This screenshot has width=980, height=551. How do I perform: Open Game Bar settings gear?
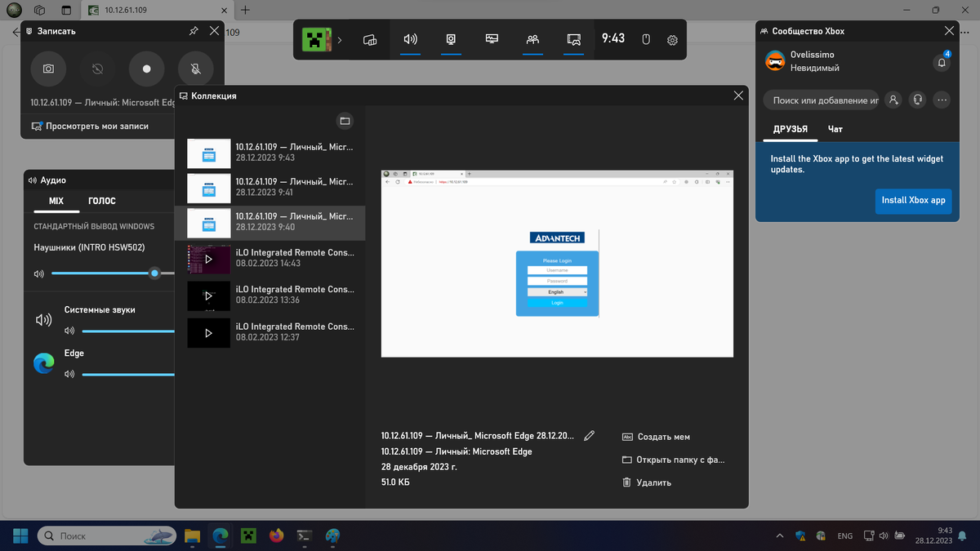coord(672,39)
